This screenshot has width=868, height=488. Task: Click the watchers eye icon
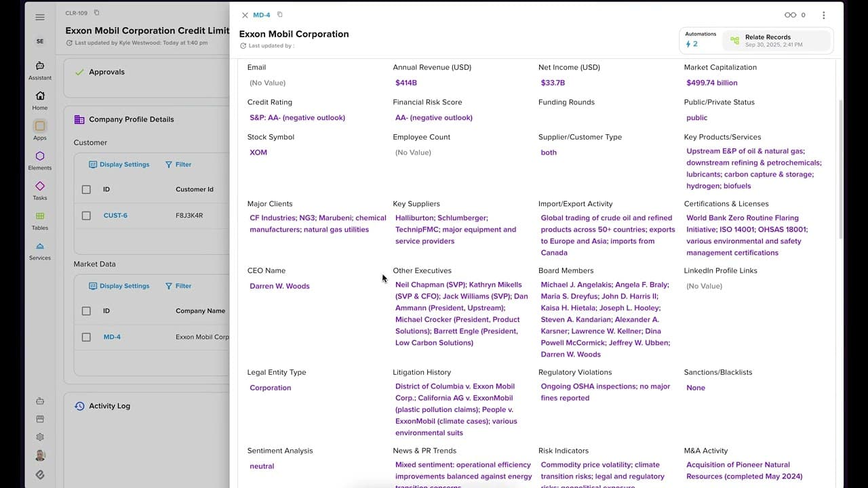[790, 15]
